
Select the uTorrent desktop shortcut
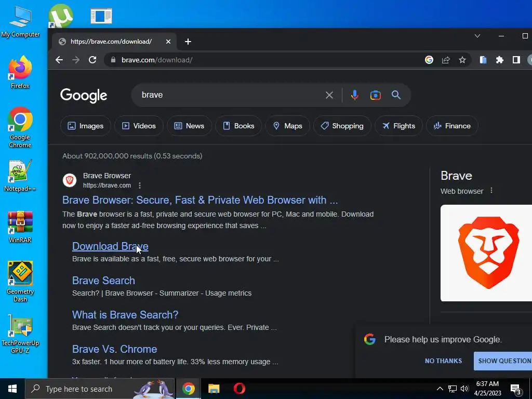coord(61,16)
